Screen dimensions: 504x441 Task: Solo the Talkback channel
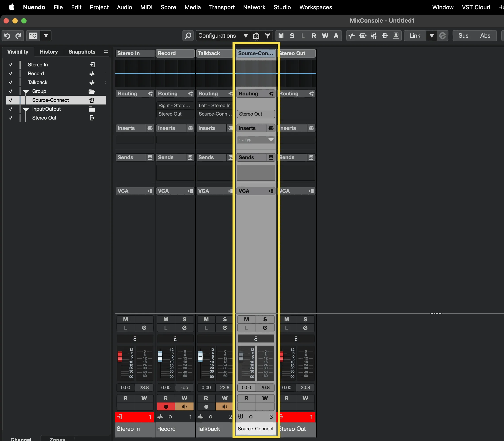(x=225, y=319)
